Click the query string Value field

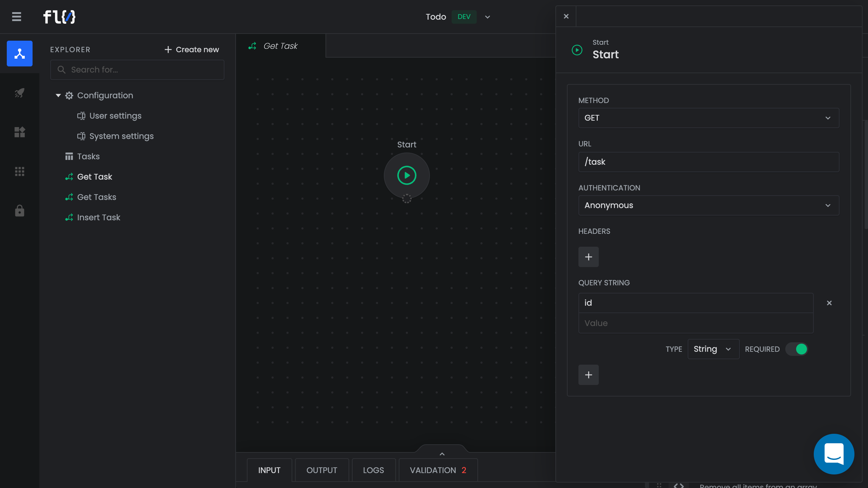click(696, 323)
